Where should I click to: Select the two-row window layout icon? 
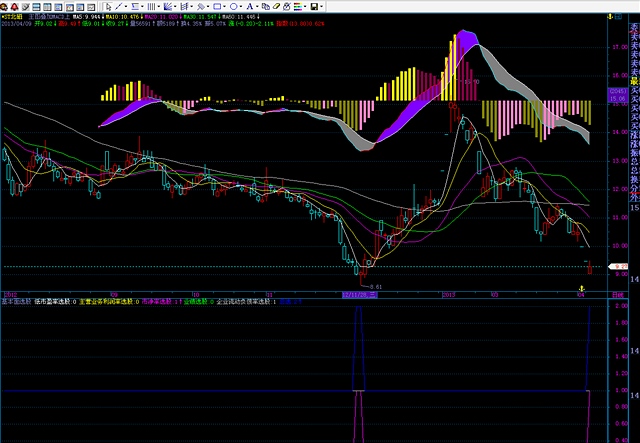pos(36,7)
